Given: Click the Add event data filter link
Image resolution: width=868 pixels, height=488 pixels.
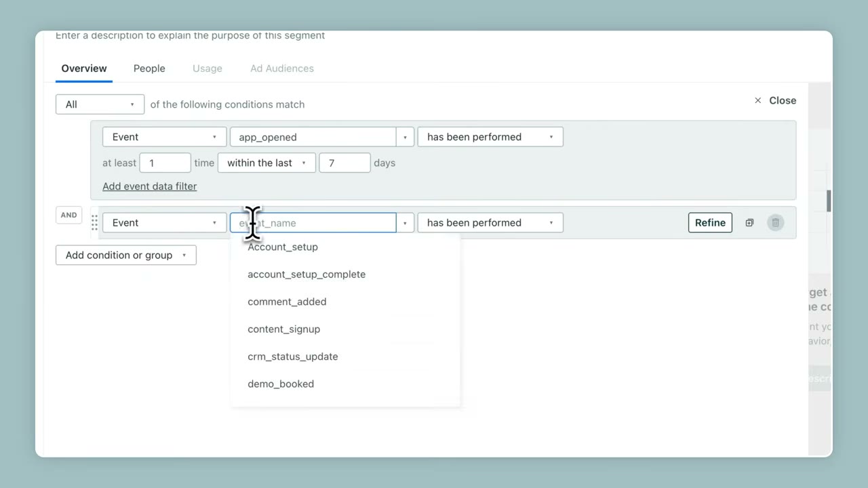Looking at the screenshot, I should coord(150,186).
